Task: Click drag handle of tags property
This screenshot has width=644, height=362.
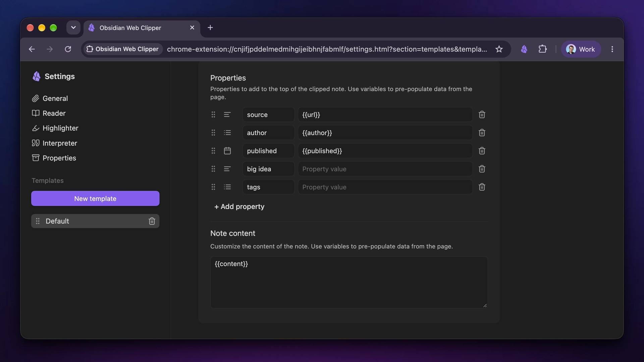Action: (213, 187)
